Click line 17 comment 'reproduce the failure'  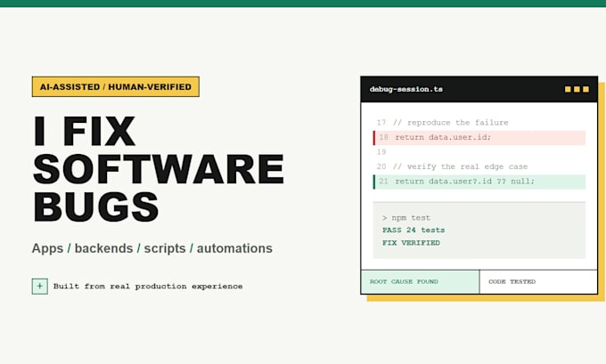[x=451, y=122]
